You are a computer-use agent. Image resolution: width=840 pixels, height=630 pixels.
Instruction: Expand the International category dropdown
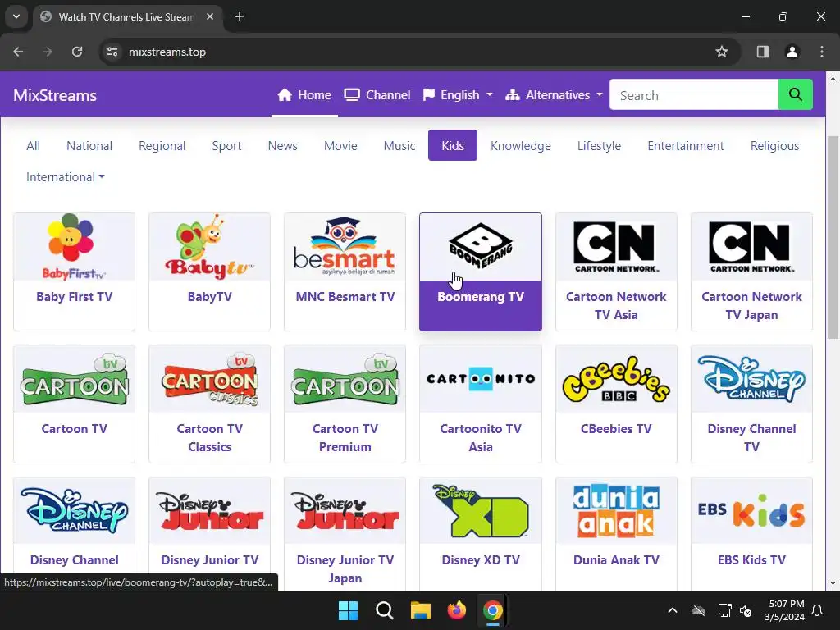[x=65, y=177]
